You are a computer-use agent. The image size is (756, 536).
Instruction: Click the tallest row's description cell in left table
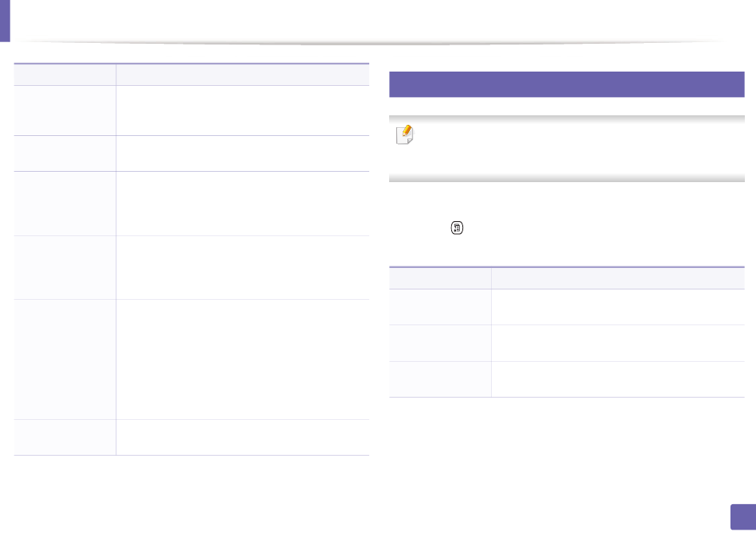[243, 359]
